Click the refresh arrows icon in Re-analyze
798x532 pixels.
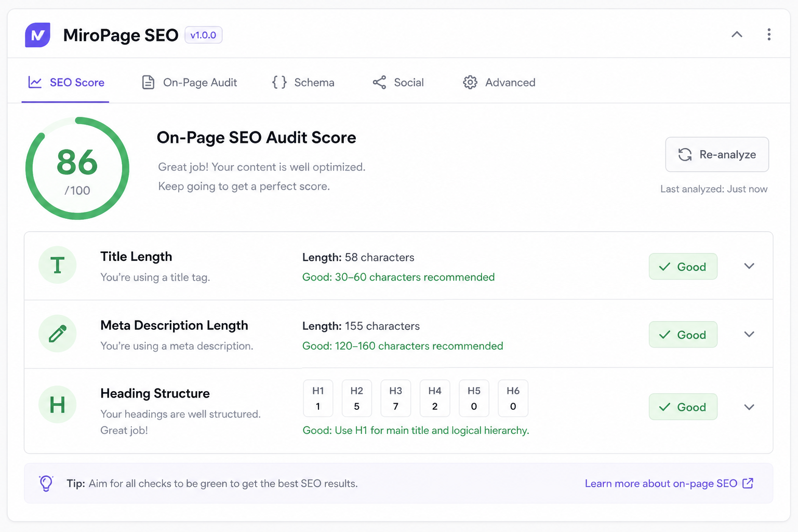(x=685, y=154)
